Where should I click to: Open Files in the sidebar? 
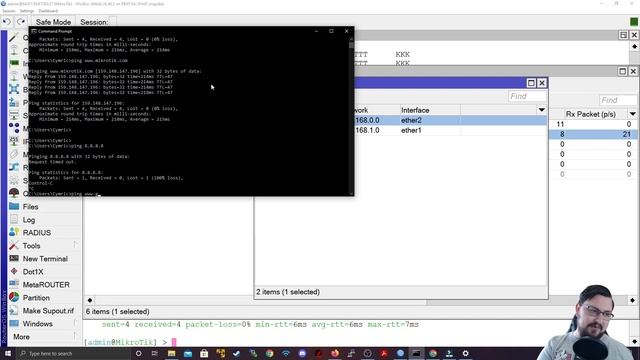point(31,207)
